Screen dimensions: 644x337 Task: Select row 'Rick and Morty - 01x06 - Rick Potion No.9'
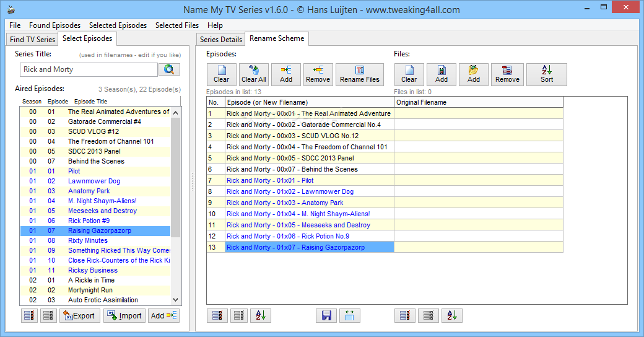click(x=309, y=236)
